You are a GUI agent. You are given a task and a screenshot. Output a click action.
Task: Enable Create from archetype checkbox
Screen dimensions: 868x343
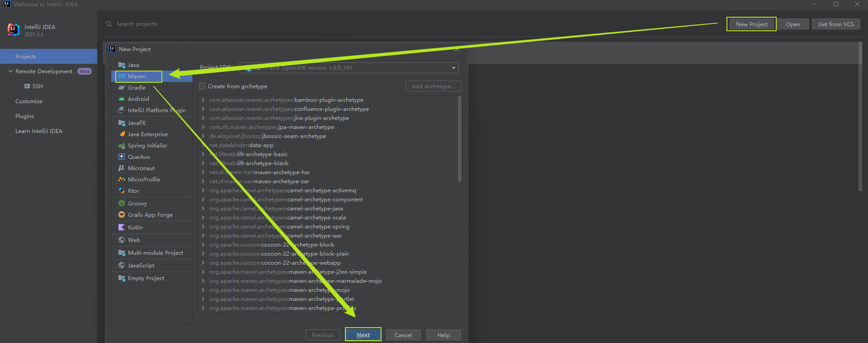pyautogui.click(x=202, y=86)
